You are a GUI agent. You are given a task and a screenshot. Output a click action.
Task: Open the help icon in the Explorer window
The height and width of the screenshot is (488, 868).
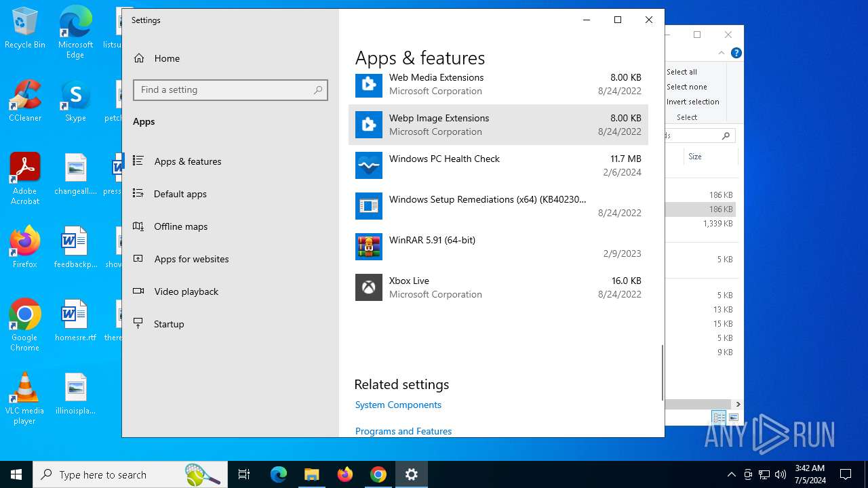(736, 53)
